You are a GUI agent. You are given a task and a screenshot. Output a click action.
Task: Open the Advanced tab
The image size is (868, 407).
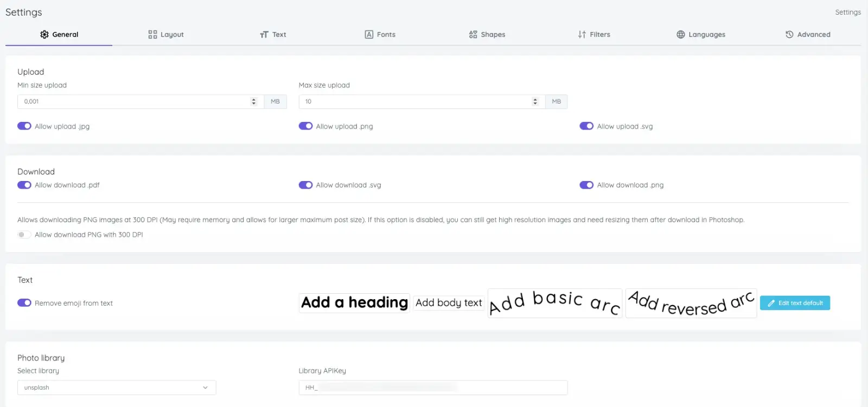pos(808,35)
